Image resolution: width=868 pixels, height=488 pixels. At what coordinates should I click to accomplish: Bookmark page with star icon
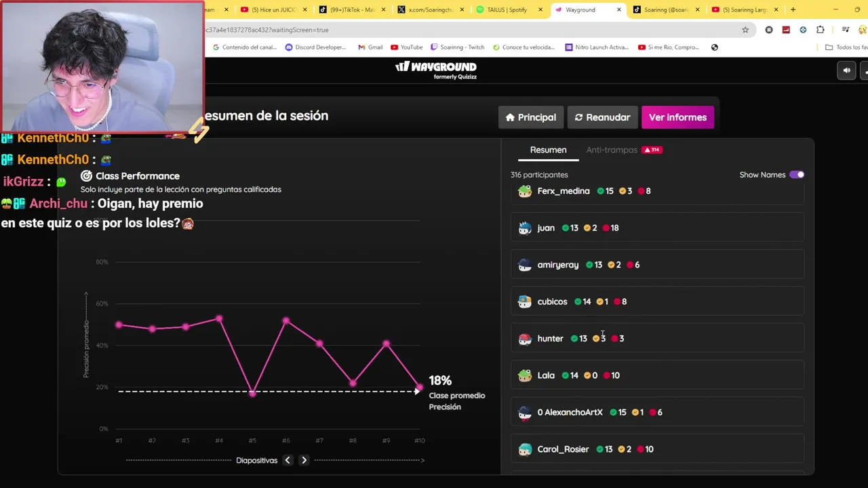[x=745, y=30]
